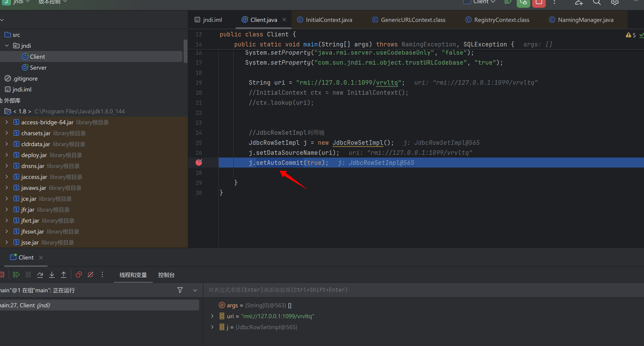Expand the uri variable in debugger
The height and width of the screenshot is (346, 644).
coord(212,316)
